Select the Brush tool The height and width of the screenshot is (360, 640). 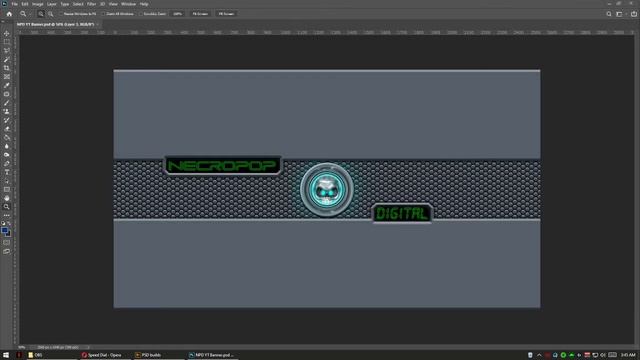click(7, 103)
